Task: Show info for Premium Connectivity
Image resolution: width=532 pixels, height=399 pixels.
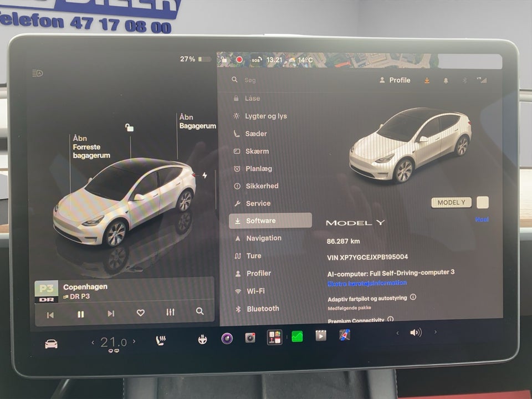Action: click(x=391, y=319)
